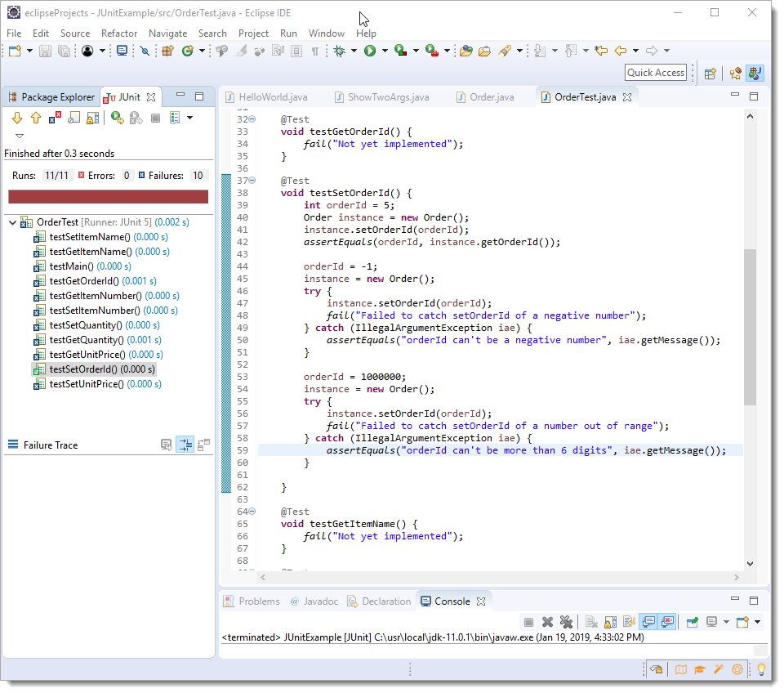
Task: Toggle Filter Stack Trace in Failure Trace
Action: (x=185, y=445)
